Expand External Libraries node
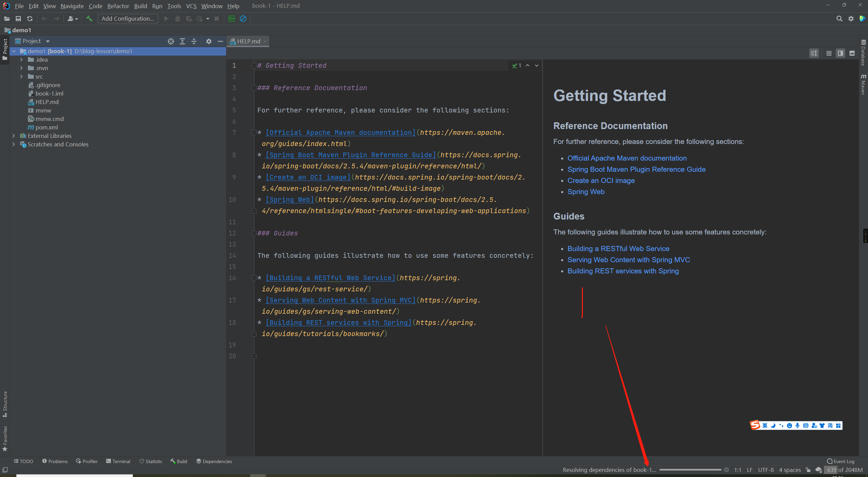Viewport: 868px width, 477px height. point(14,136)
